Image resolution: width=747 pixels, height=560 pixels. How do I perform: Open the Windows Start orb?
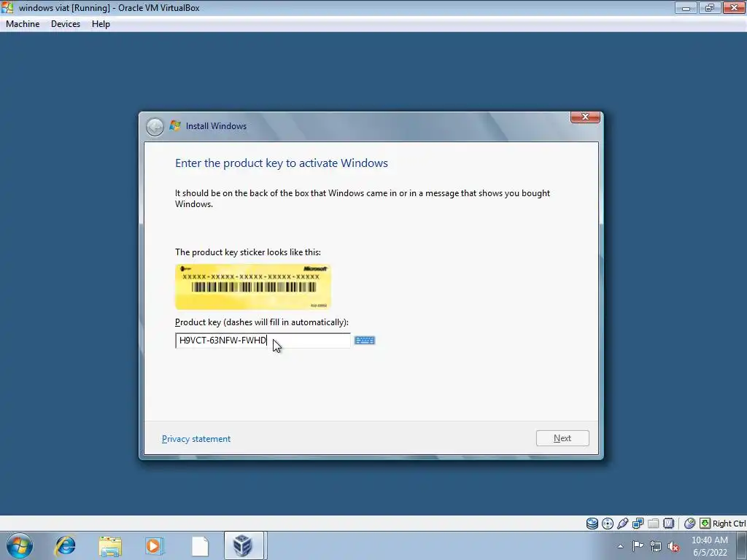[x=20, y=545]
